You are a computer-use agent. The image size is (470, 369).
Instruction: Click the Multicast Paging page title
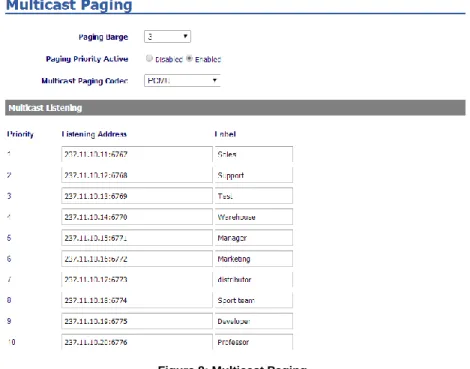69,5
